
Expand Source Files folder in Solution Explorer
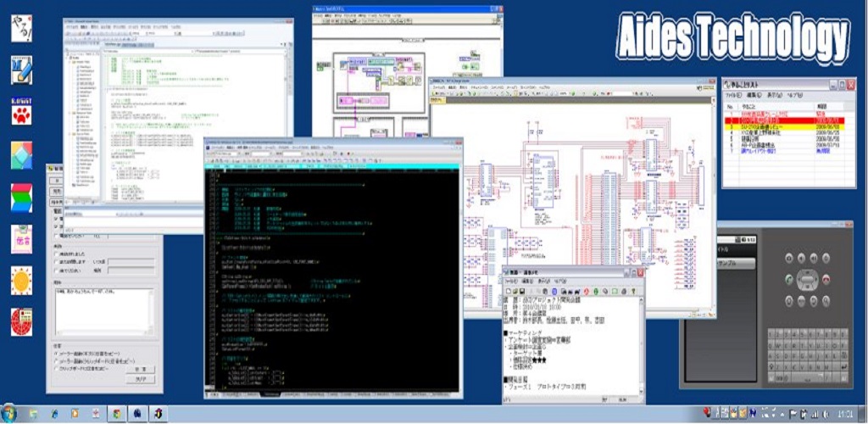[x=71, y=134]
